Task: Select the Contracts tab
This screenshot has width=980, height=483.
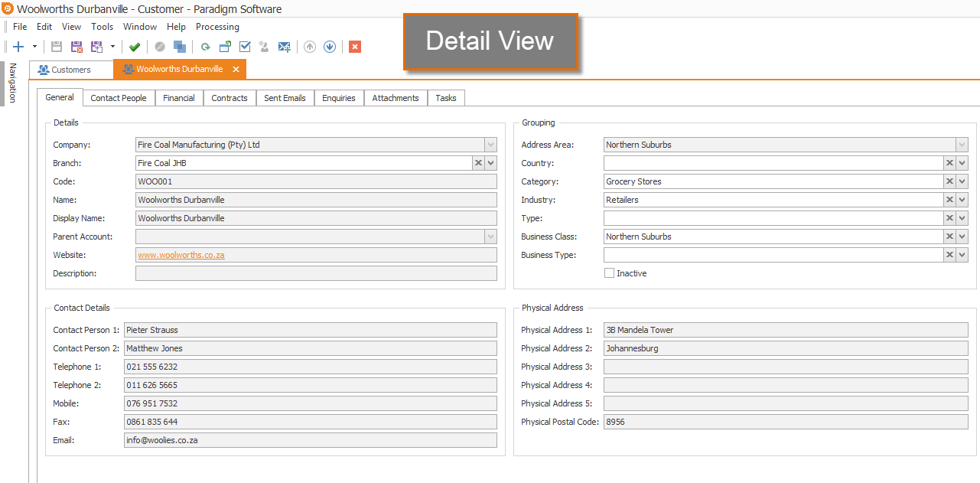Action: click(229, 97)
